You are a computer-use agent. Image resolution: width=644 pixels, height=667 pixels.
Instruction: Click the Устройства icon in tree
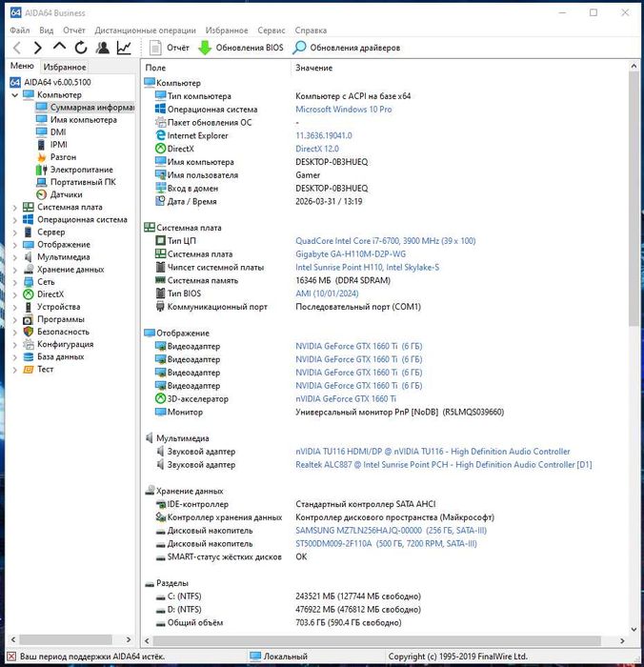pyautogui.click(x=28, y=307)
